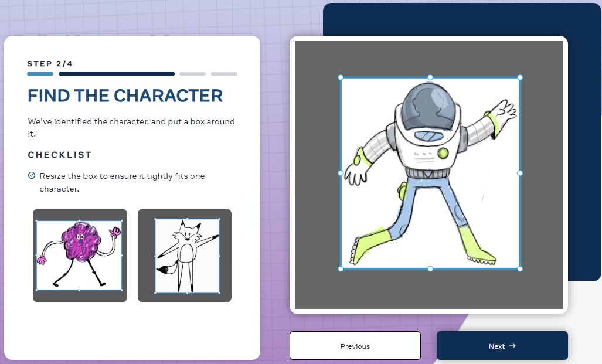Select the top-right corner handle of bounding box
The image size is (602, 364).
click(x=520, y=77)
